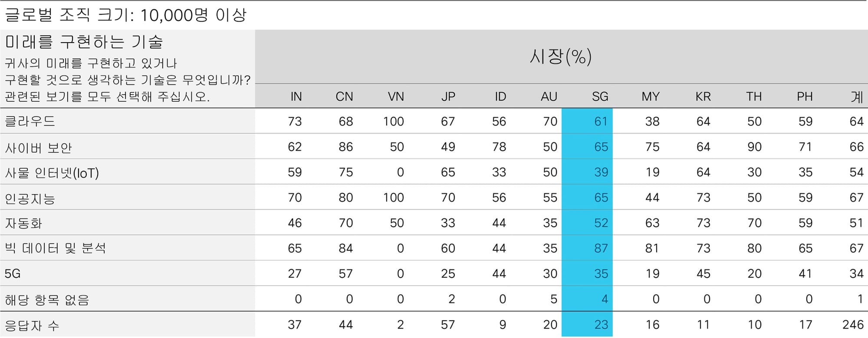Screen dimensions: 868x338
Task: Click the 글로벌 조직 크기 title
Action: (125, 15)
